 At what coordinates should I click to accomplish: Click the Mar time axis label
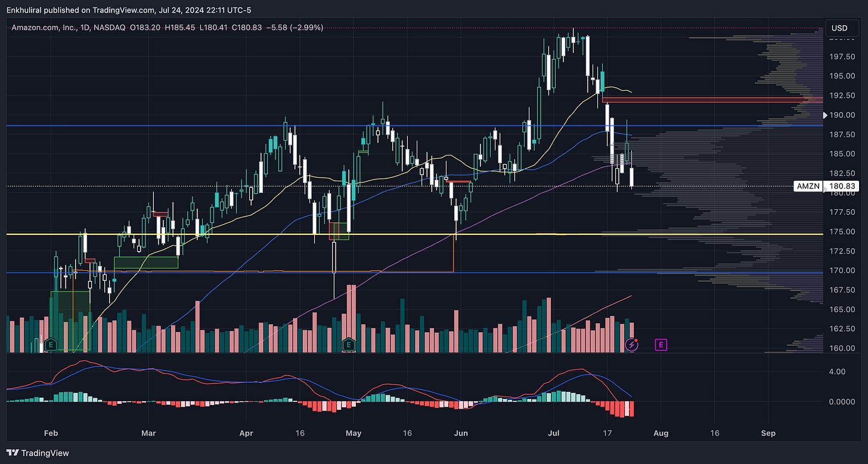pos(149,434)
